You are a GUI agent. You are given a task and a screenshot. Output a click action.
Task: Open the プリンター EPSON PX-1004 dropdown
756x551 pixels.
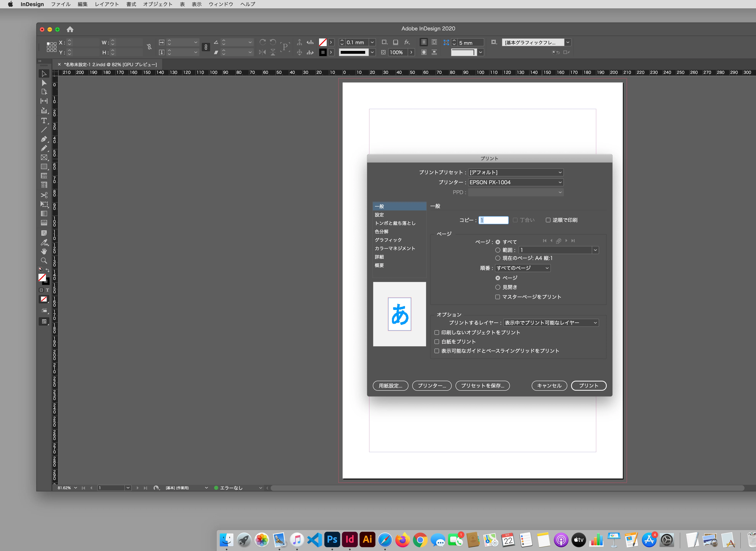[x=515, y=183]
